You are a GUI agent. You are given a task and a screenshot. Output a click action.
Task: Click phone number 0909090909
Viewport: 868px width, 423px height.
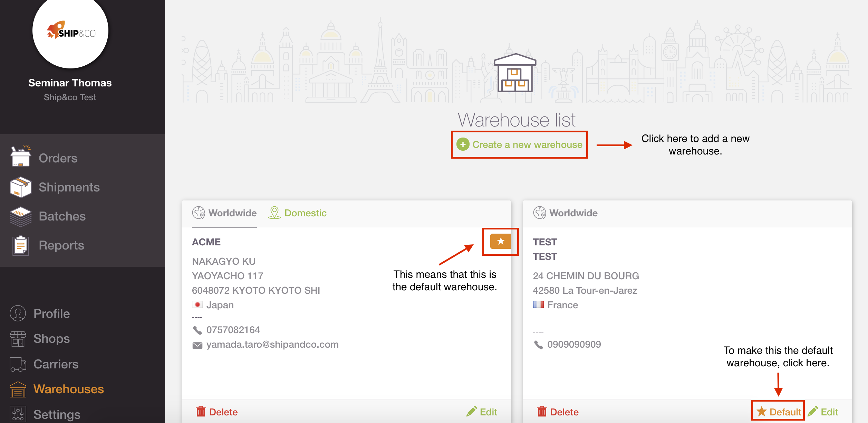574,345
